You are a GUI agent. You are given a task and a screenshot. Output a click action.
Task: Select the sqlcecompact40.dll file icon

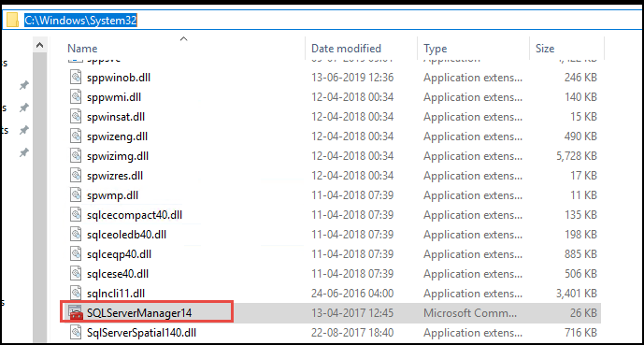pos(76,215)
